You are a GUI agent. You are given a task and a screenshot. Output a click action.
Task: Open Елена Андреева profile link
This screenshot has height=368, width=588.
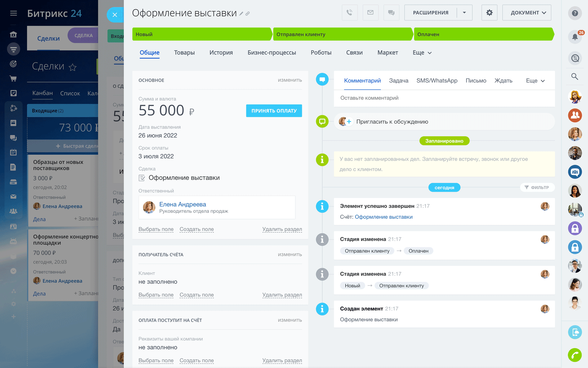point(182,204)
